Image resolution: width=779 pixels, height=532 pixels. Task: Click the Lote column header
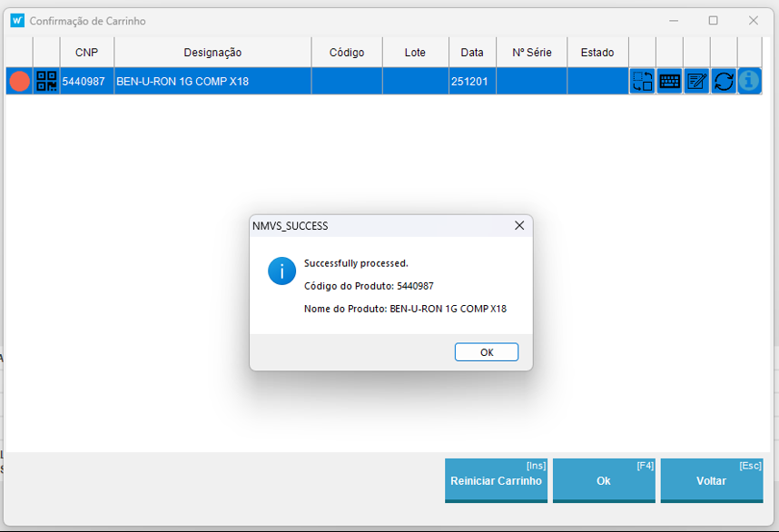[x=415, y=52]
